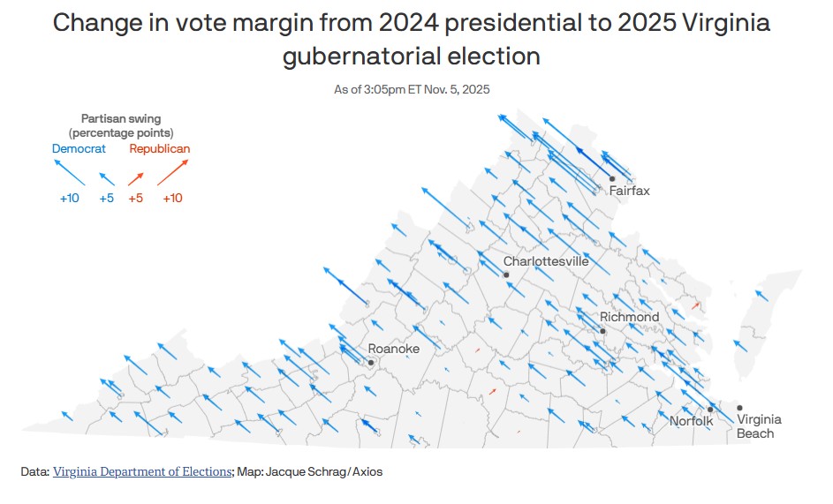
Task: Click the Democrat +5 legend arrow
Action: coord(106,178)
